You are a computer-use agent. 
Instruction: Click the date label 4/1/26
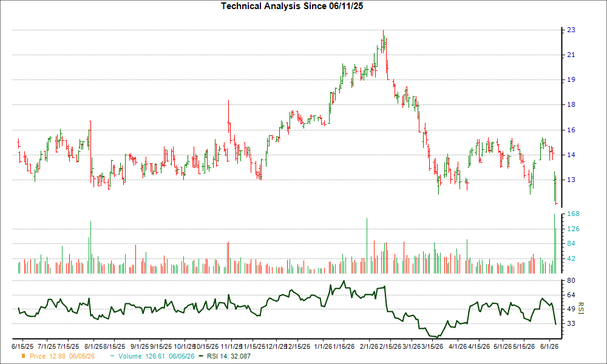pos(458,346)
